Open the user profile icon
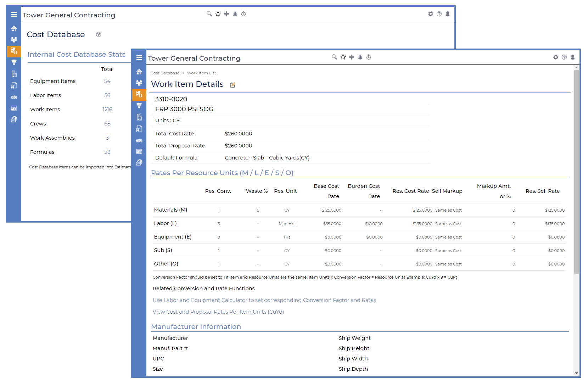Image resolution: width=588 pixels, height=381 pixels. point(573,57)
